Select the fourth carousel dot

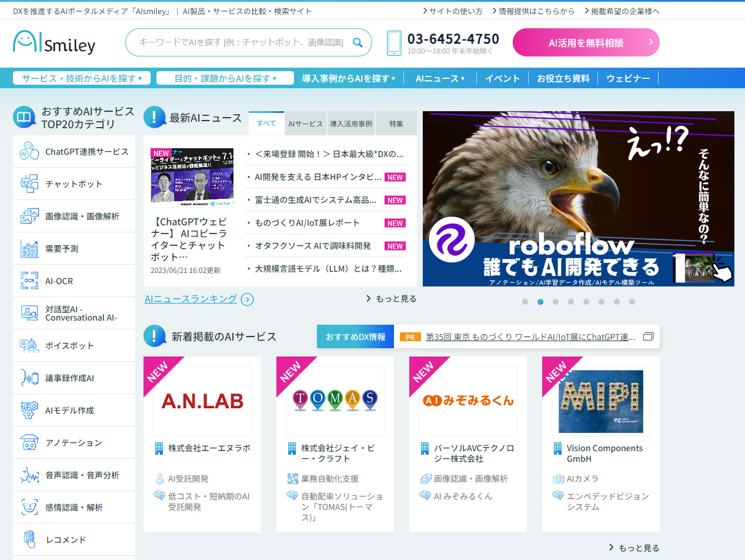[x=570, y=302]
